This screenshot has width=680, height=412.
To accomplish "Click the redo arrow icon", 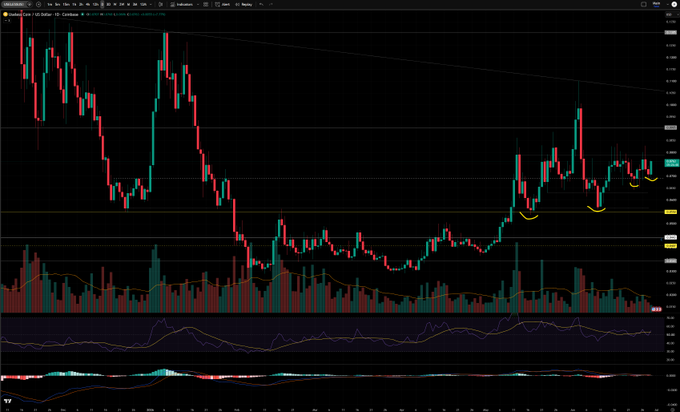I will [271, 4].
